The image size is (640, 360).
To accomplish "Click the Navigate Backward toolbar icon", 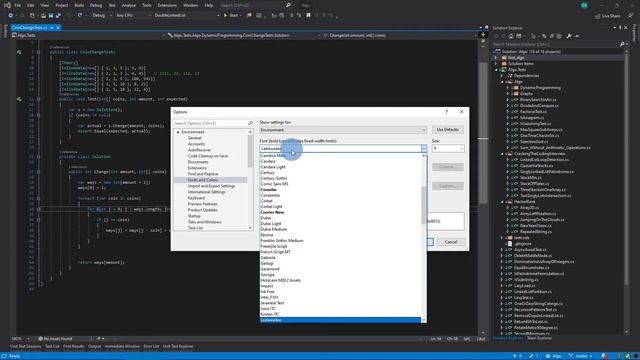I will coord(10,16).
